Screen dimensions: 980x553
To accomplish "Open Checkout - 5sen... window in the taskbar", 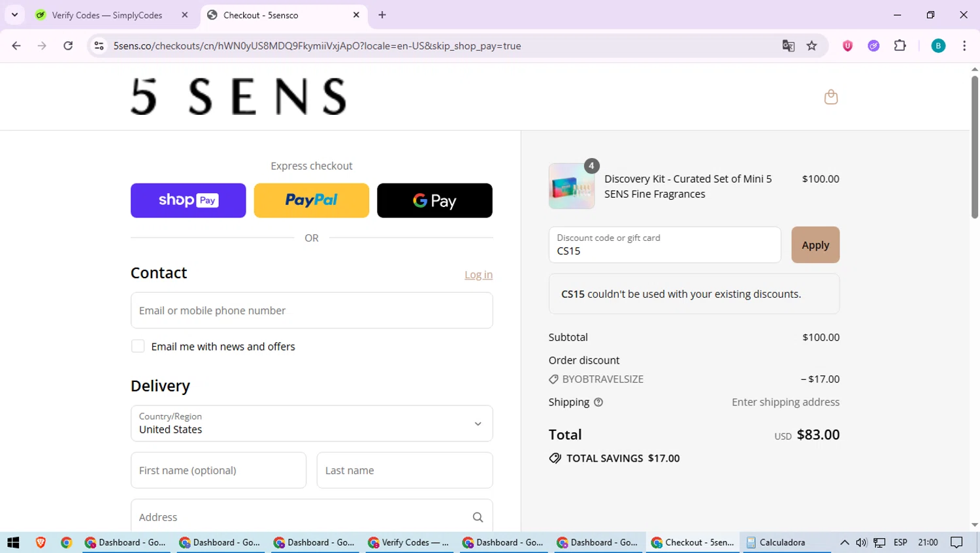I will (693, 543).
